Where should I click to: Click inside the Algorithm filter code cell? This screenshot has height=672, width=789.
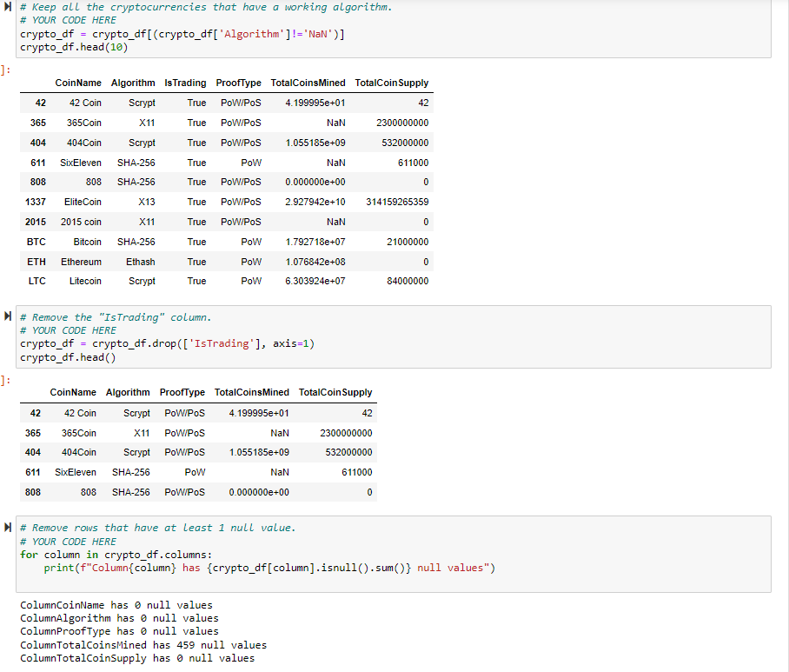click(x=393, y=28)
